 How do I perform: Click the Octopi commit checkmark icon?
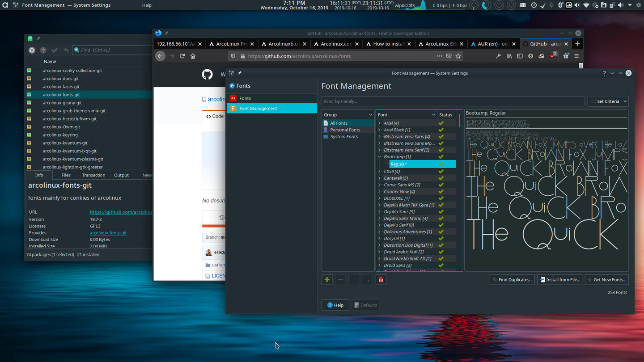click(55, 50)
